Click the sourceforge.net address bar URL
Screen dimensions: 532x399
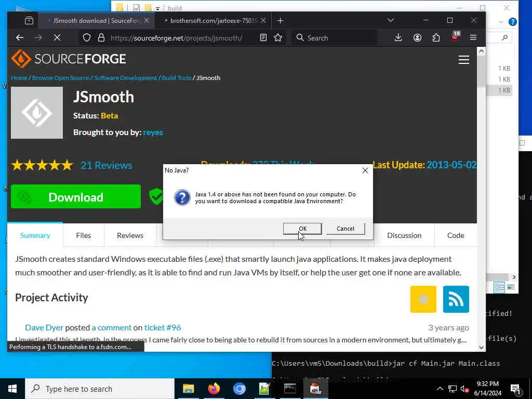point(177,38)
